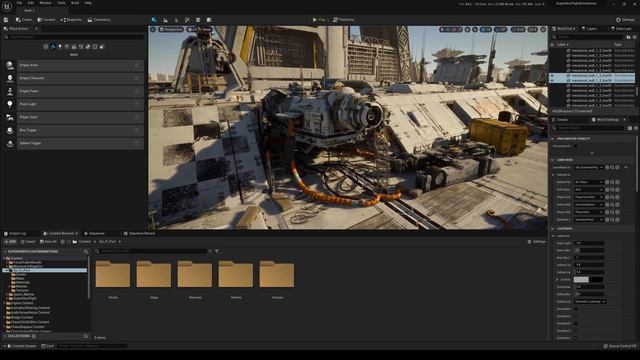Click the Lightmass environment color swatch
Image resolution: width=640 pixels, height=360 pixels.
[x=588, y=280]
